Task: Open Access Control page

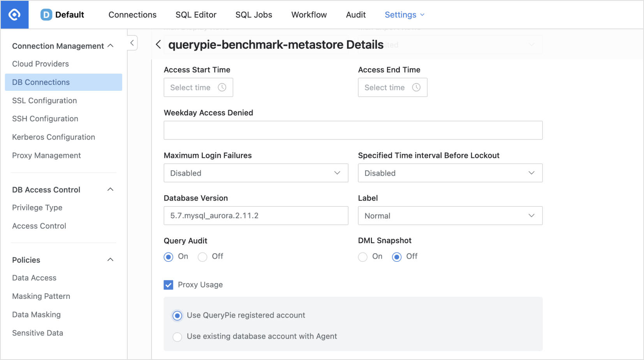Action: [39, 226]
